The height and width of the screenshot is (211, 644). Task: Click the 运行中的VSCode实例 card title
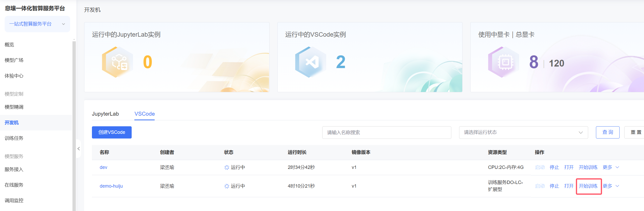pyautogui.click(x=316, y=35)
